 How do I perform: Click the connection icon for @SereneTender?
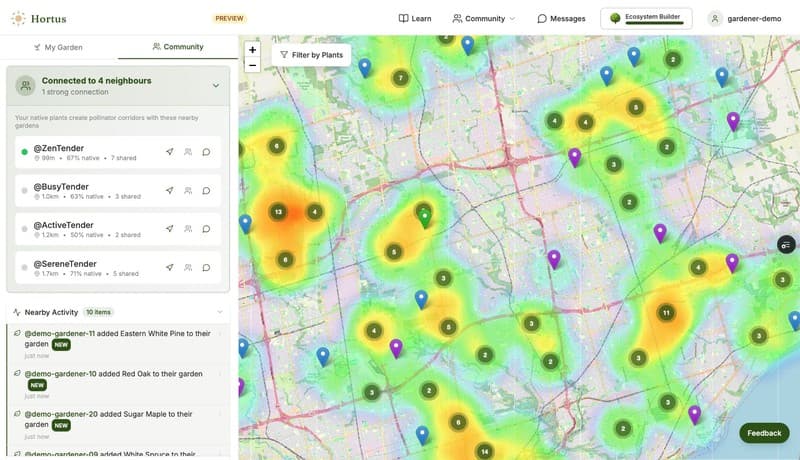point(188,268)
